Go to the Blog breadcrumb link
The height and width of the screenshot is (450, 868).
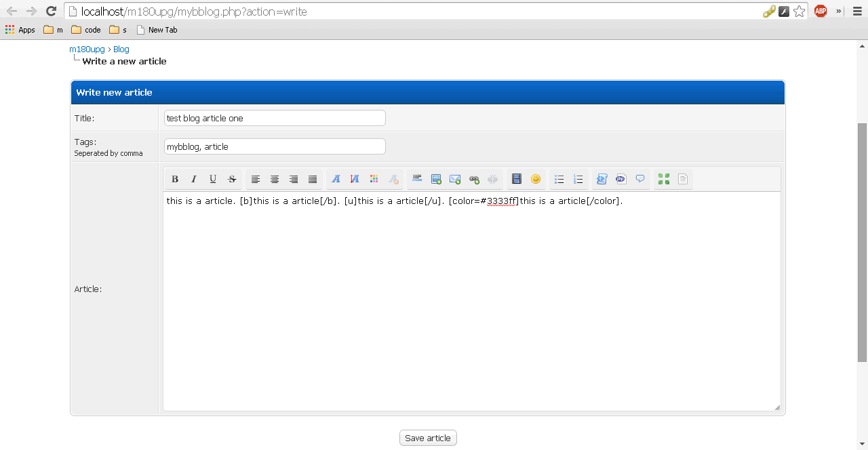(x=121, y=49)
